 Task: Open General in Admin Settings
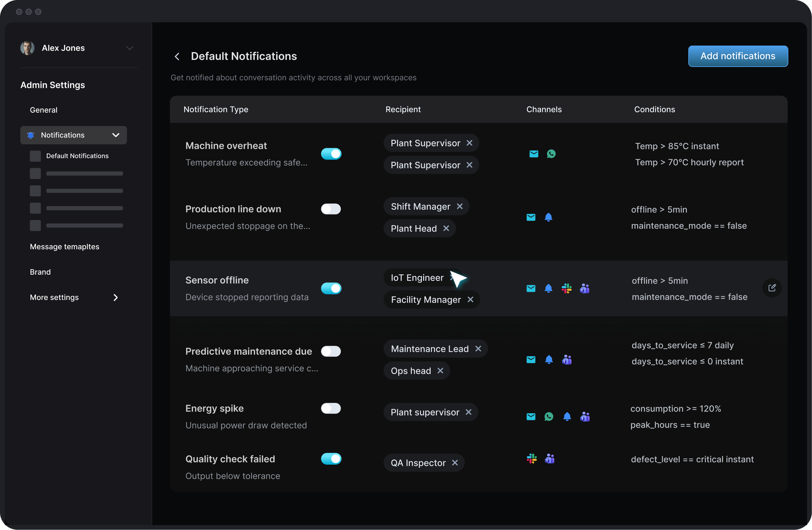point(44,110)
